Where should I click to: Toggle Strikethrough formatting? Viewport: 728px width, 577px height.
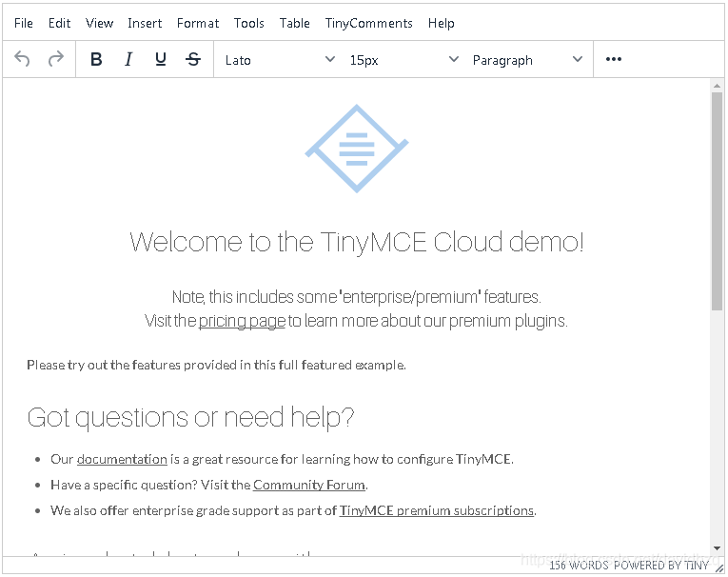193,59
